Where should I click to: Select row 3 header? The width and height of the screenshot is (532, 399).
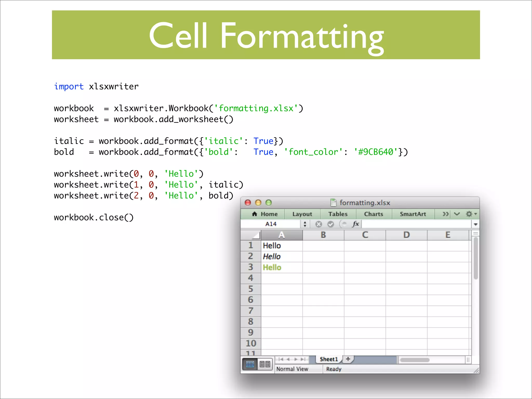pos(251,267)
